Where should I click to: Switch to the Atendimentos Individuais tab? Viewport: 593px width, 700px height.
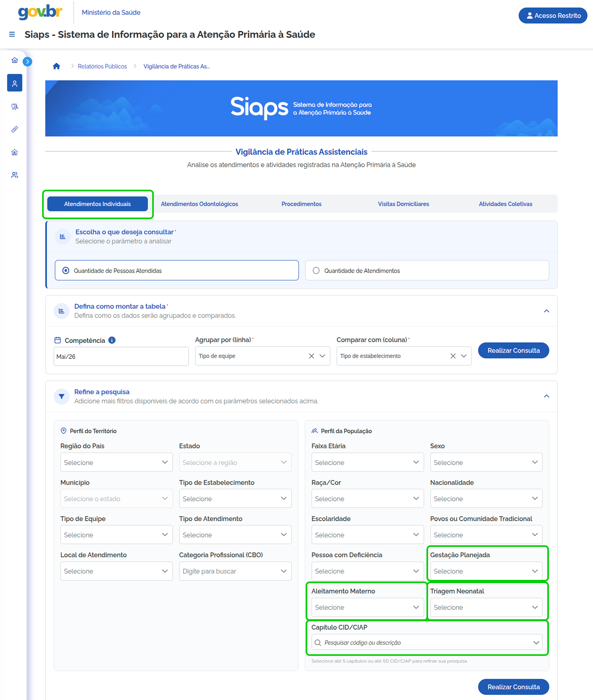(x=98, y=204)
